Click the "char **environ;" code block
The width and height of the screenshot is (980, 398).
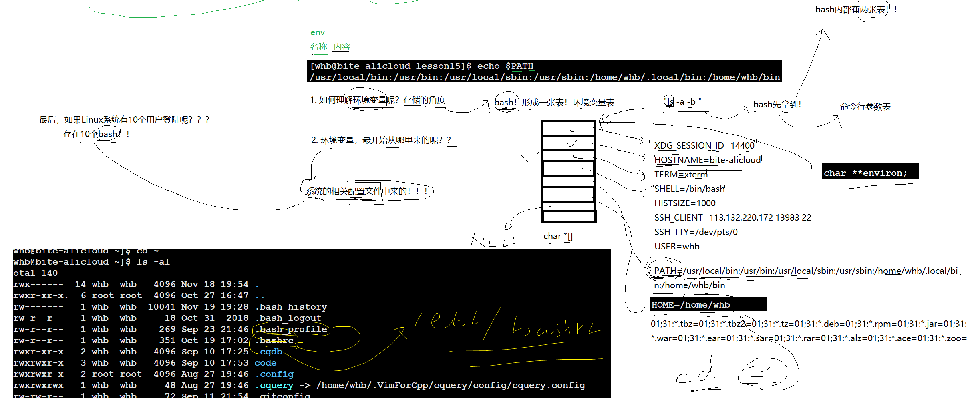coord(870,171)
